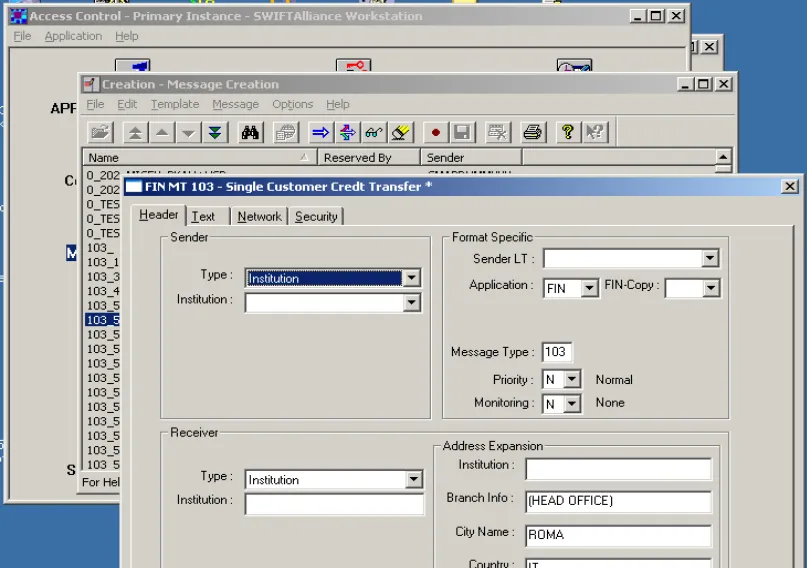This screenshot has height=568, width=807.
Task: Switch to the Text tab
Action: click(203, 216)
